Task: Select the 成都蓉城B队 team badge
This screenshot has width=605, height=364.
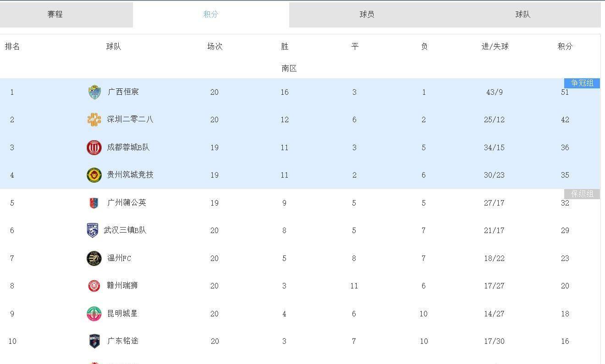Action: click(93, 147)
